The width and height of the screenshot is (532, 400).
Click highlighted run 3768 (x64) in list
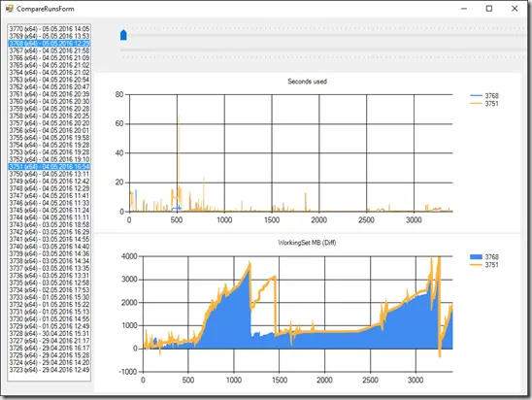click(x=50, y=44)
